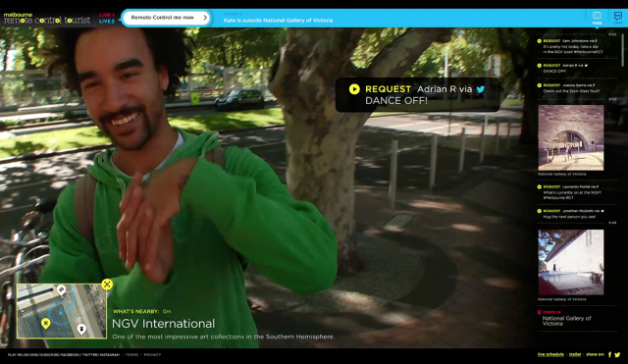This screenshot has height=364, width=628.
Task: Open the Feed panel tab
Action: pyautogui.click(x=597, y=18)
